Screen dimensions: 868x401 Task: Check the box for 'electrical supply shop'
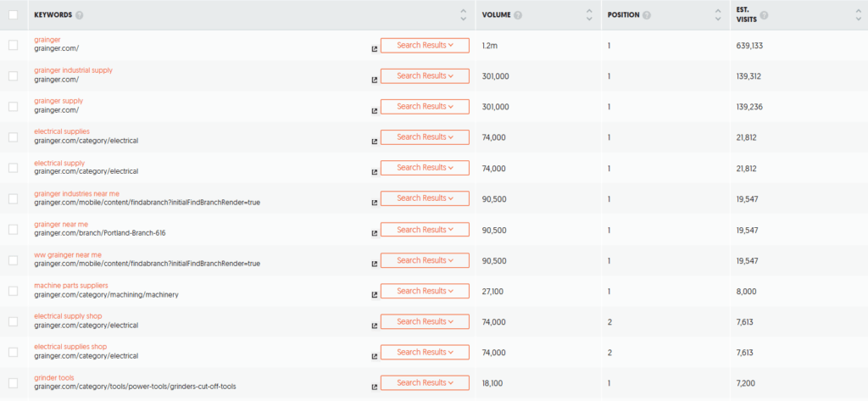(14, 321)
